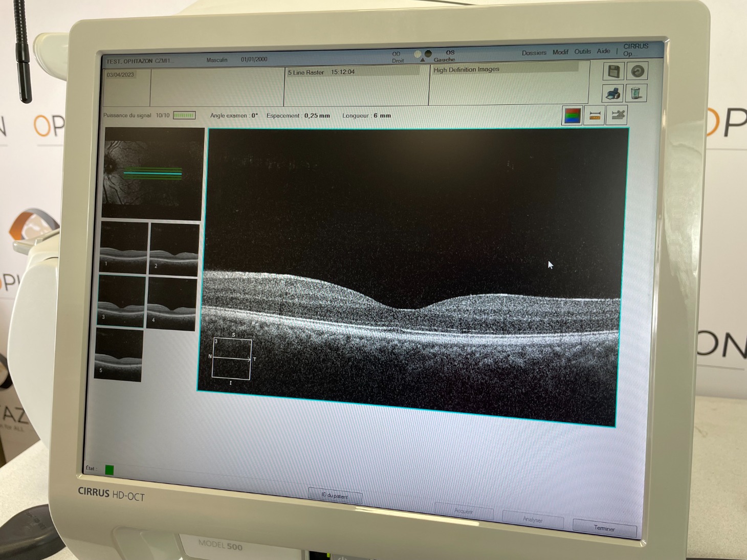Screen dimensions: 747x560
Task: Click the birth date 01/01/2000
Action: 254,59
